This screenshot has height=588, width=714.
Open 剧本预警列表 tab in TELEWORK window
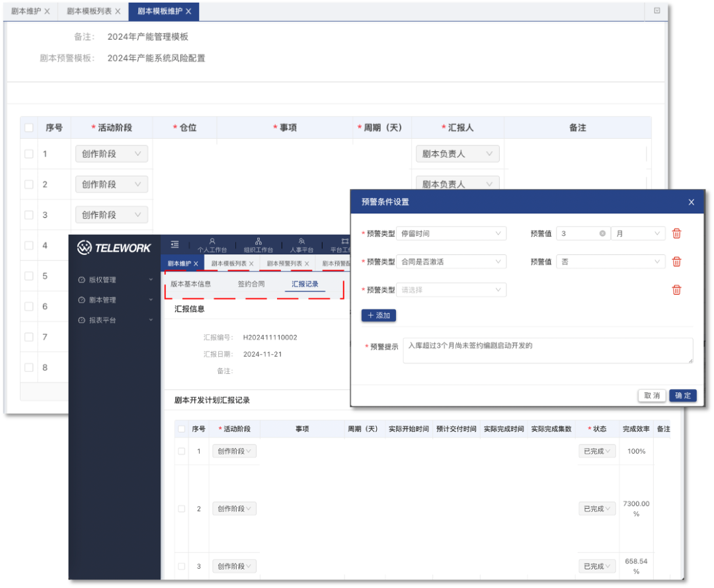(x=284, y=264)
